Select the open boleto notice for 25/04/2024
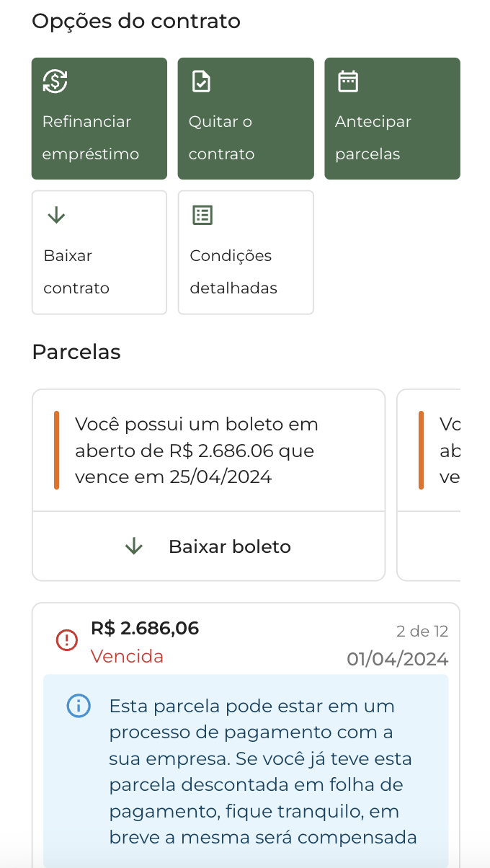Image resolution: width=490 pixels, height=868 pixels. point(196,451)
